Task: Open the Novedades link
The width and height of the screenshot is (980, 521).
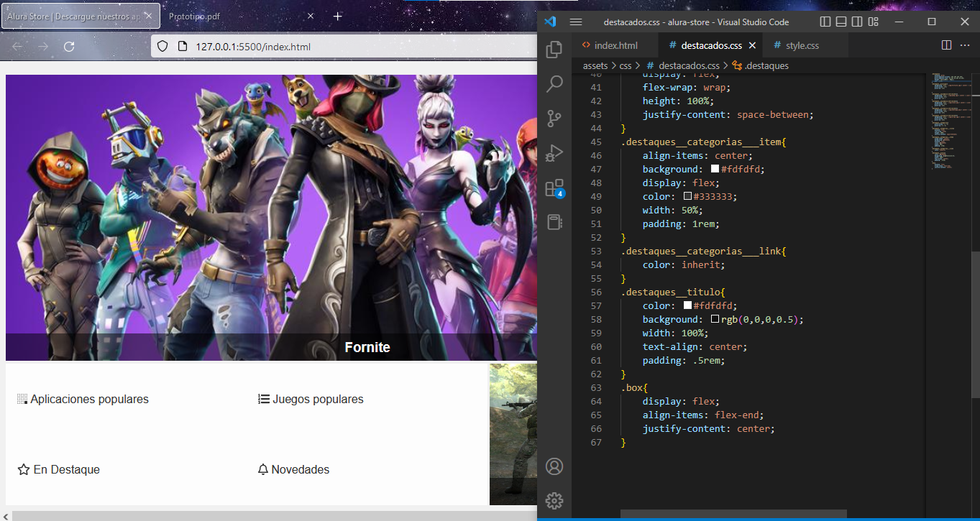Action: [293, 469]
